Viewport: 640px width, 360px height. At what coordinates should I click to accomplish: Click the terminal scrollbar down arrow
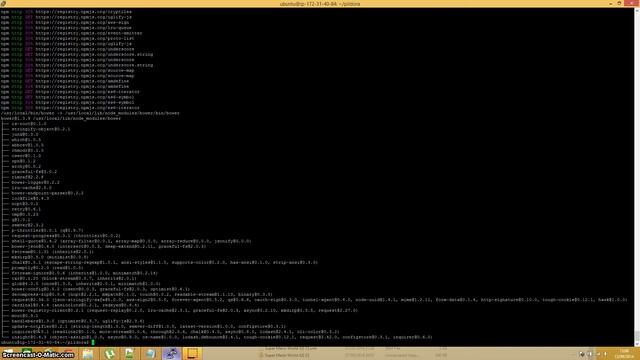pyautogui.click(x=637, y=344)
